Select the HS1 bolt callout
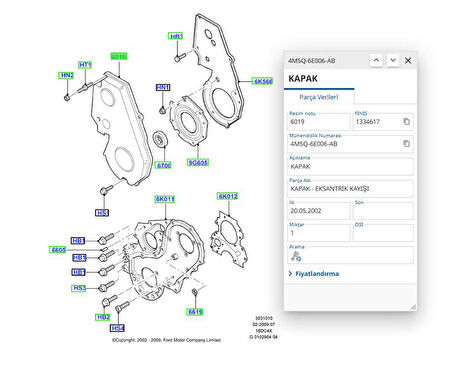 pos(102,213)
